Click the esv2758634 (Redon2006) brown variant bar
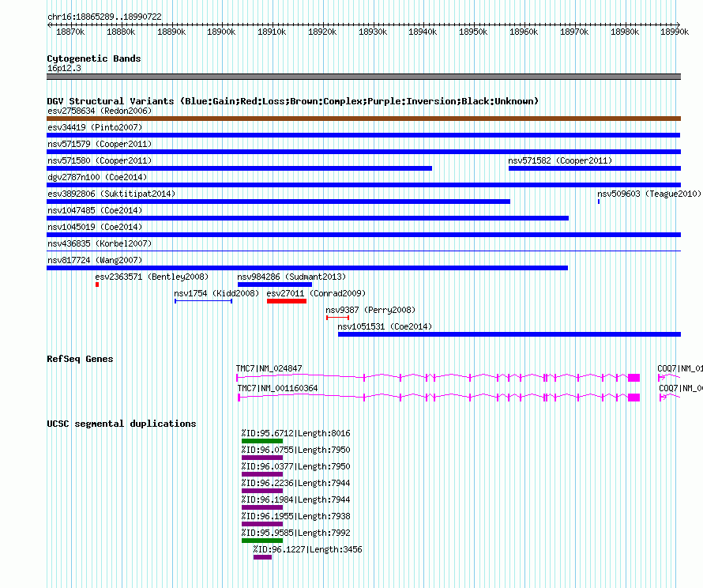 click(x=363, y=119)
